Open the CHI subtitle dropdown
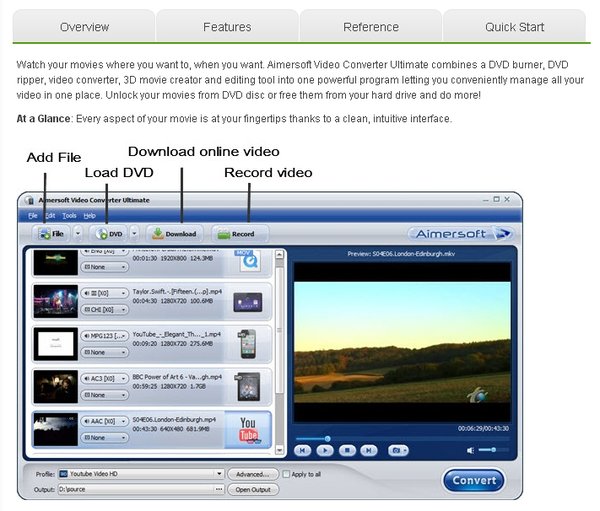The height and width of the screenshot is (511, 600). (104, 309)
